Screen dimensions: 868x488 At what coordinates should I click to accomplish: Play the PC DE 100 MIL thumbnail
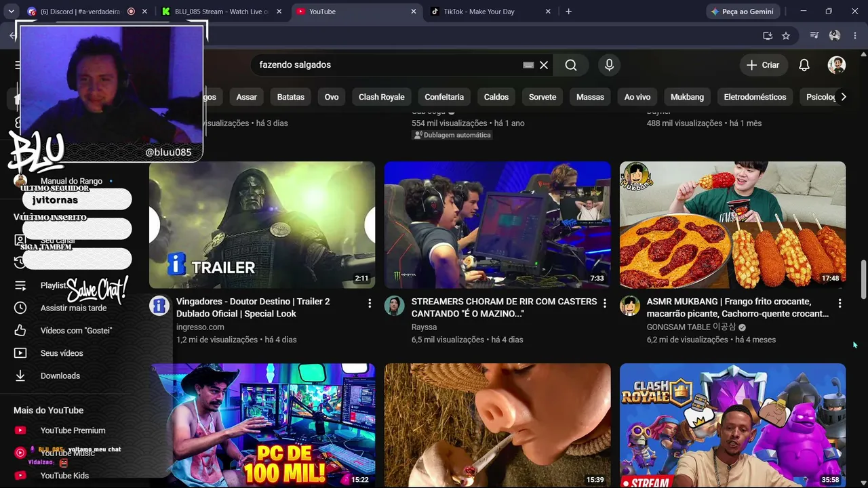click(262, 426)
